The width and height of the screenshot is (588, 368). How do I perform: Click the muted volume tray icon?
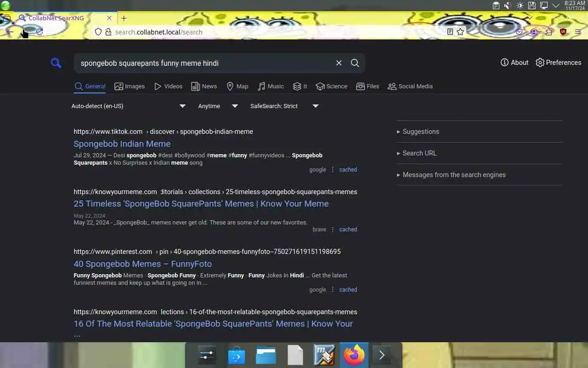click(508, 6)
